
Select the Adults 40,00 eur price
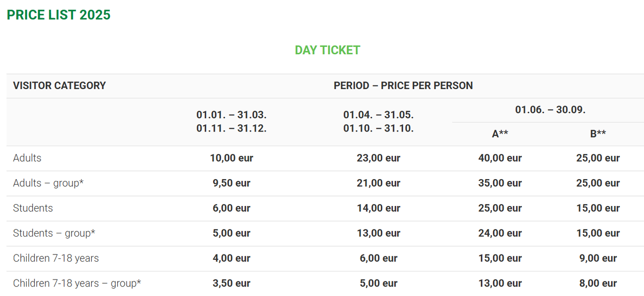click(x=500, y=158)
